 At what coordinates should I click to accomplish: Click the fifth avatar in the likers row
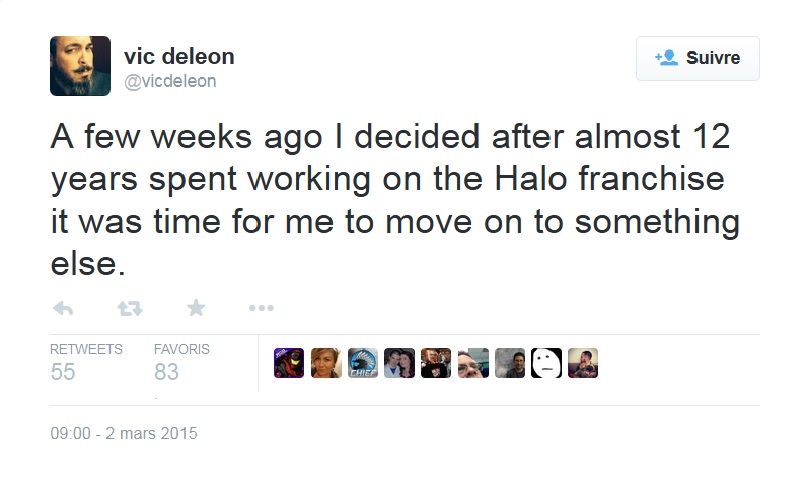click(436, 363)
